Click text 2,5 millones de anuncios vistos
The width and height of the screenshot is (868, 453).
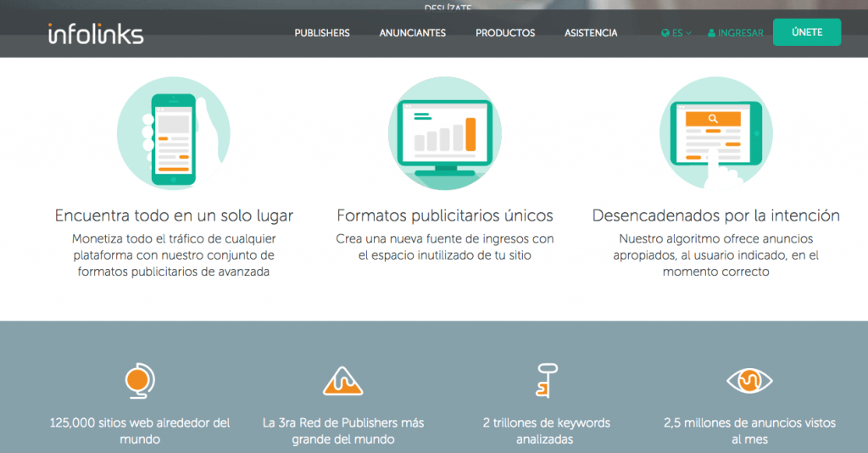749,423
